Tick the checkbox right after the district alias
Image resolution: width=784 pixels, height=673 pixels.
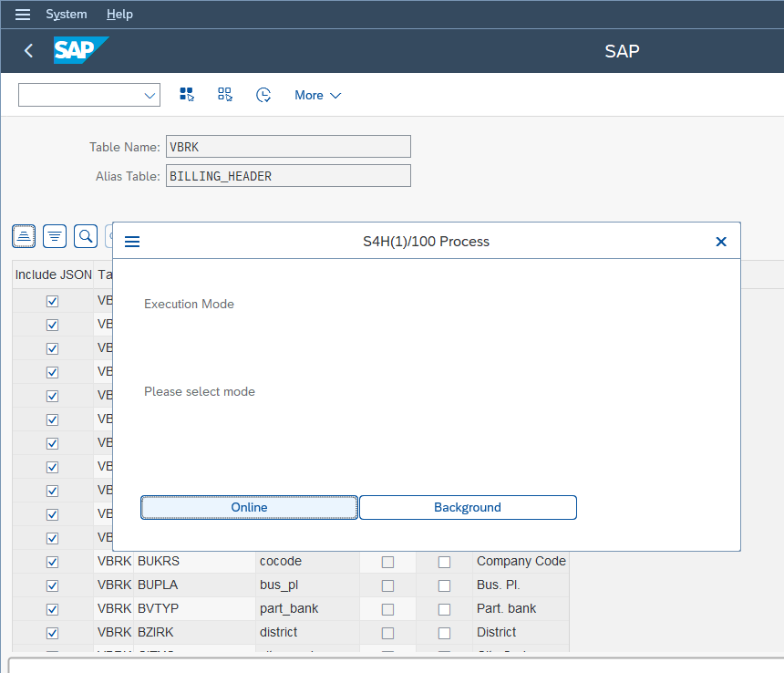387,633
